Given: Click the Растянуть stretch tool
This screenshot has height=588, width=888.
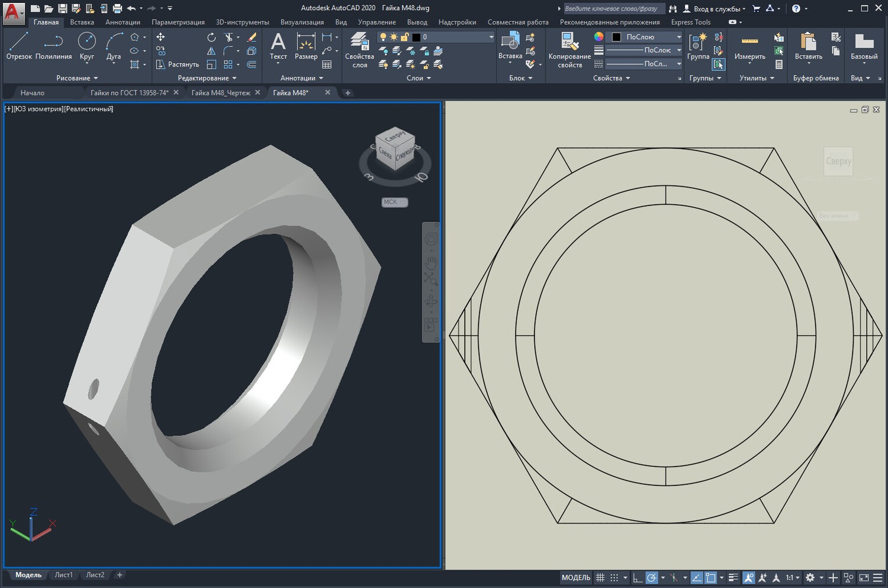Looking at the screenshot, I should pyautogui.click(x=178, y=65).
